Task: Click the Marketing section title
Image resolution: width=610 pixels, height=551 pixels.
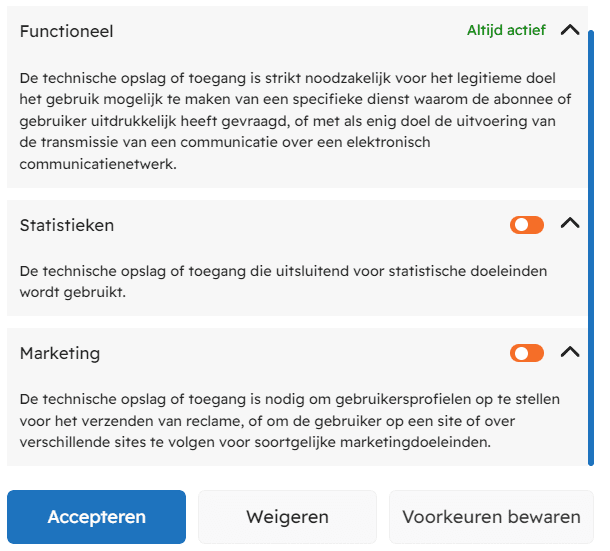Action: tap(60, 353)
